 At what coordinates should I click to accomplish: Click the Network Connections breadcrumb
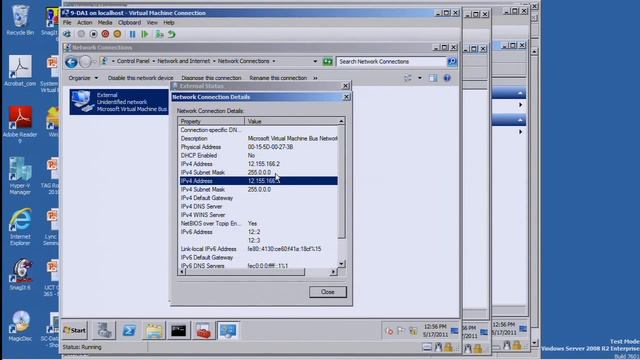coord(243,61)
